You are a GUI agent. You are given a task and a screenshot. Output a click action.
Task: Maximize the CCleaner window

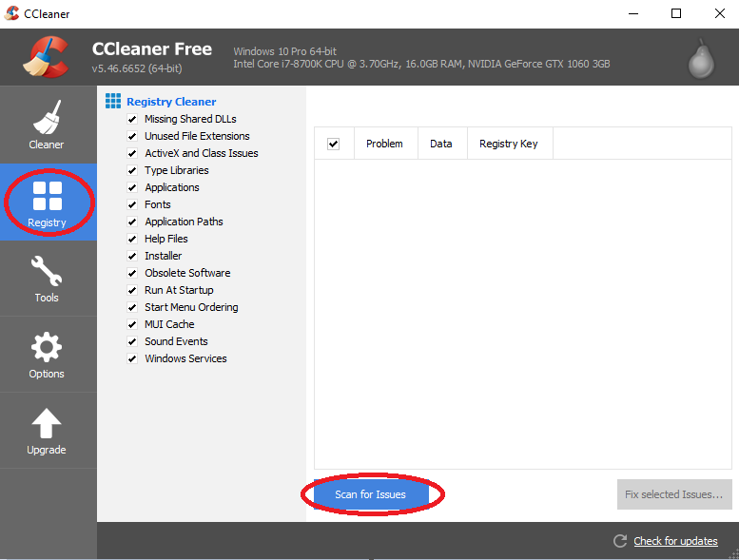point(676,13)
